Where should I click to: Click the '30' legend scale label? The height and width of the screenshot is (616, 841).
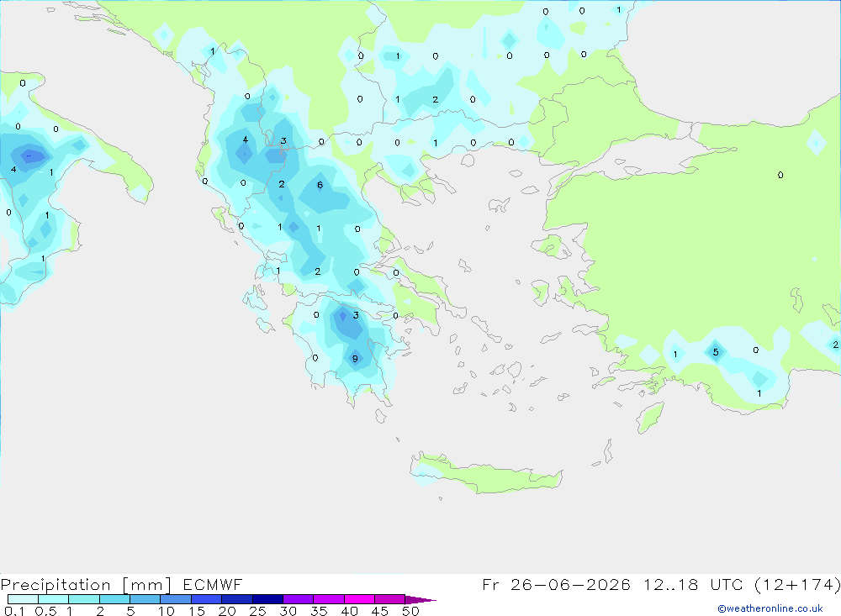288,611
